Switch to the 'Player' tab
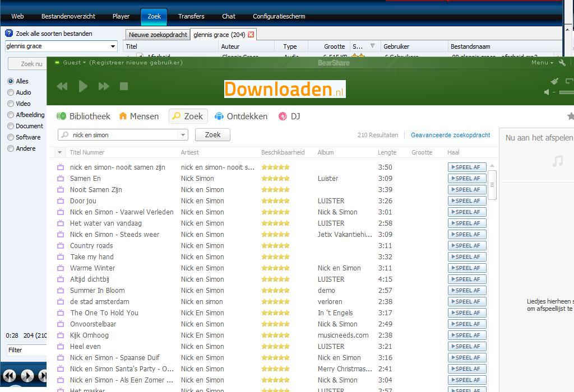Screen dimensions: 574x392 pos(121,16)
